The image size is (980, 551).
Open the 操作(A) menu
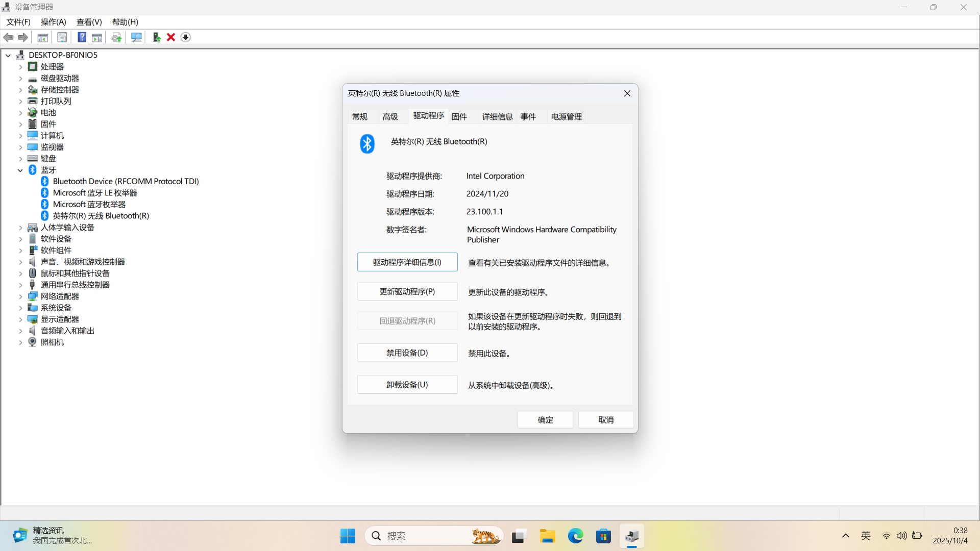(53, 22)
